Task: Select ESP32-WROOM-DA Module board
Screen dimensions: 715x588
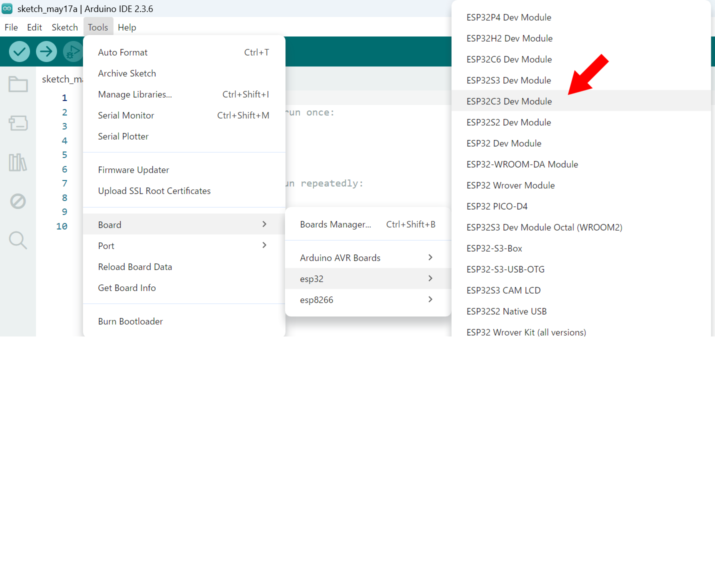Action: tap(581, 164)
